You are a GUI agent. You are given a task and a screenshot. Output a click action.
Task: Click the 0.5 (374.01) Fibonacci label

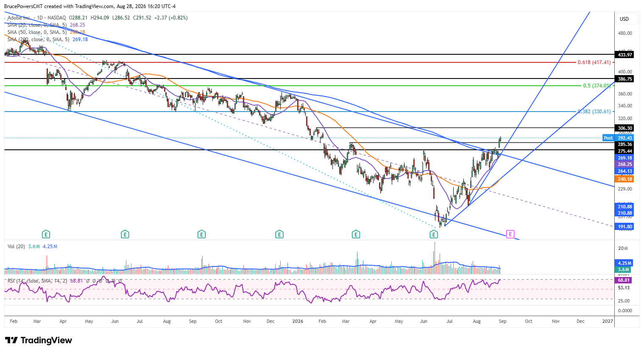click(597, 86)
